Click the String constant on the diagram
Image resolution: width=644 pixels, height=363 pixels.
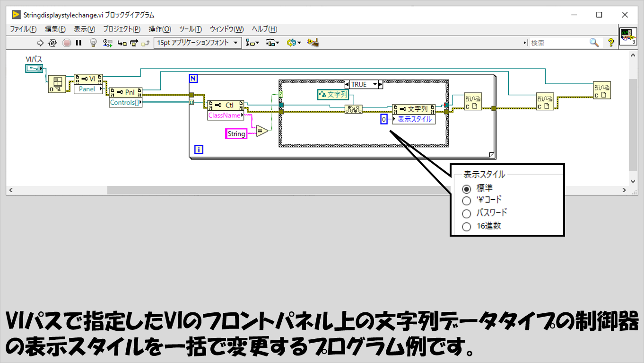coord(236,134)
